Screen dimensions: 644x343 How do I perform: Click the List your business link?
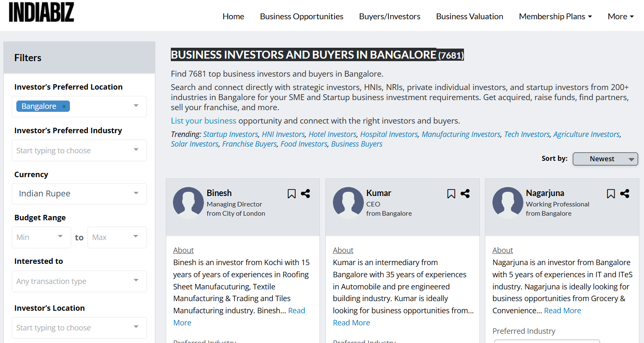tap(204, 121)
